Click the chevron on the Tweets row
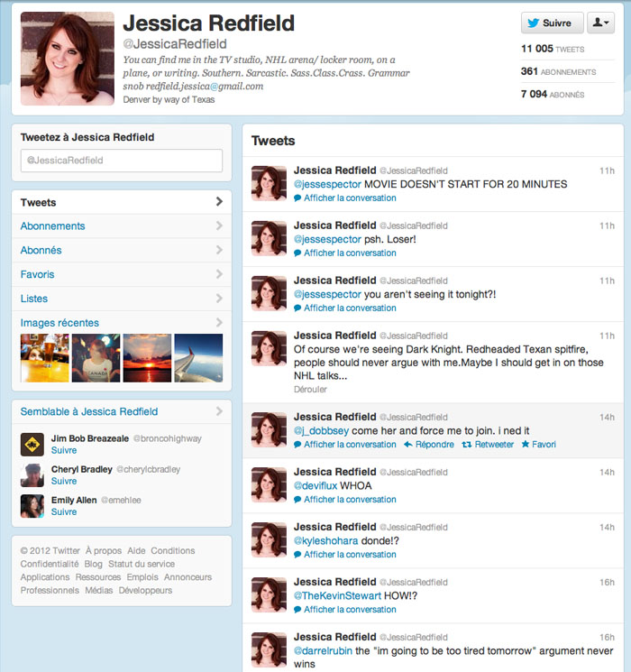Image resolution: width=631 pixels, height=672 pixels. point(219,201)
